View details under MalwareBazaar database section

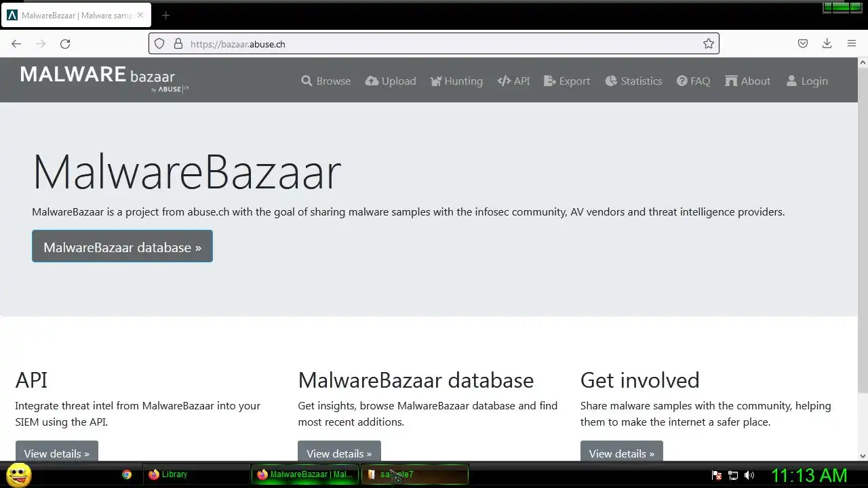(x=339, y=453)
